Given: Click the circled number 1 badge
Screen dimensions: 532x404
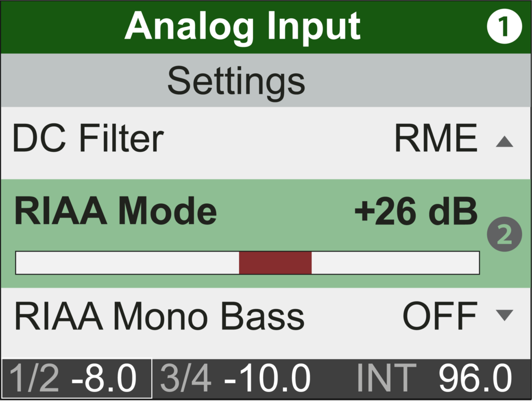Looking at the screenshot, I should (x=504, y=27).
